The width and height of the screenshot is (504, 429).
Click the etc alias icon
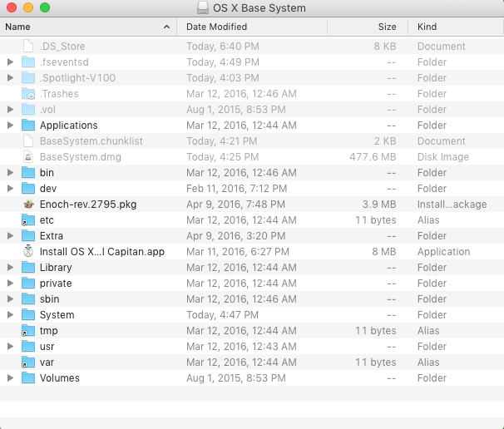coord(28,220)
